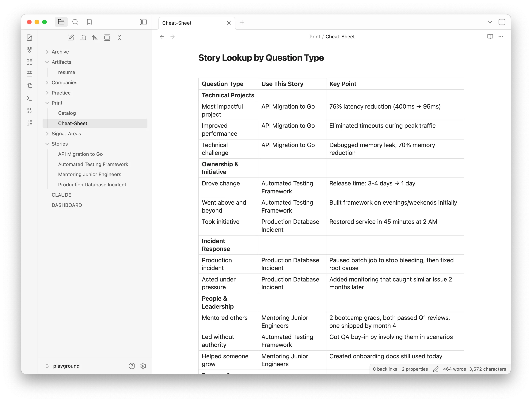Viewport: 532px width, 402px height.
Task: Open search from the title bar
Action: (75, 22)
